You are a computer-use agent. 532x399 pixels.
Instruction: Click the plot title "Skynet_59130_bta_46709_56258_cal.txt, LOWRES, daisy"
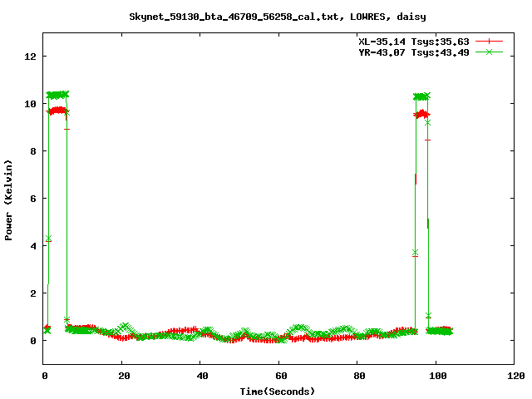pyautogui.click(x=278, y=17)
